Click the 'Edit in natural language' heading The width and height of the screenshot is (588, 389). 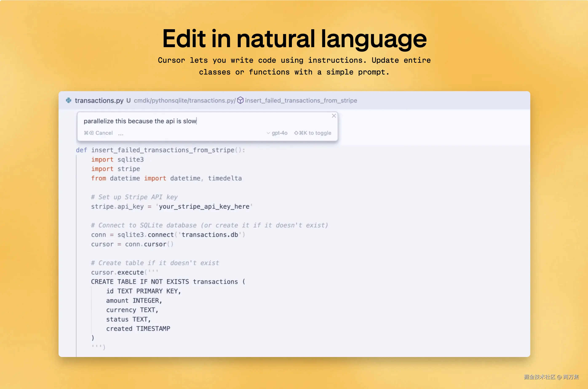294,39
